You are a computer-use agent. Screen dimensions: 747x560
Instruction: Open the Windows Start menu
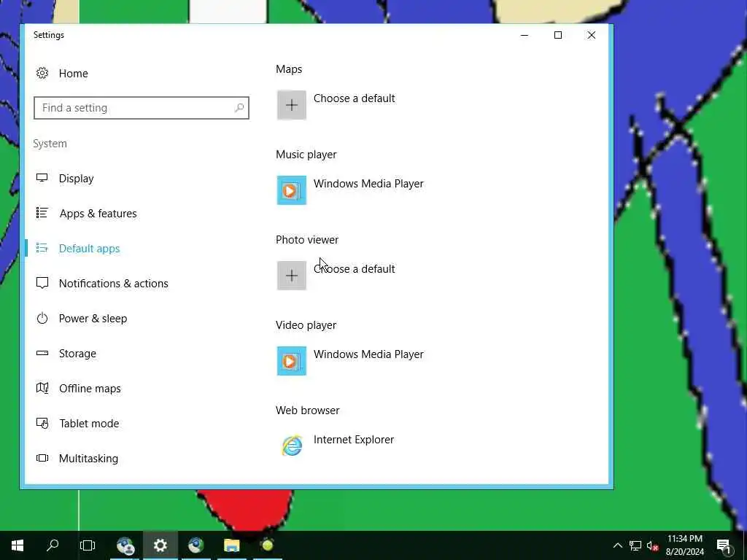18,545
